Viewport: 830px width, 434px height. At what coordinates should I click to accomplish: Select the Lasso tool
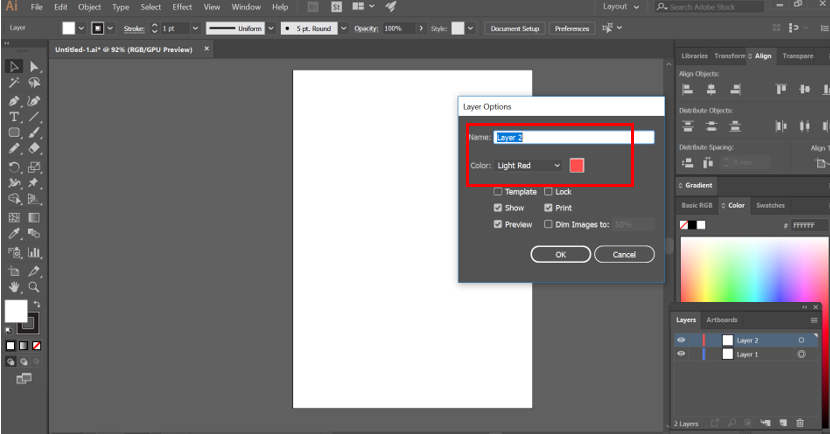[34, 83]
